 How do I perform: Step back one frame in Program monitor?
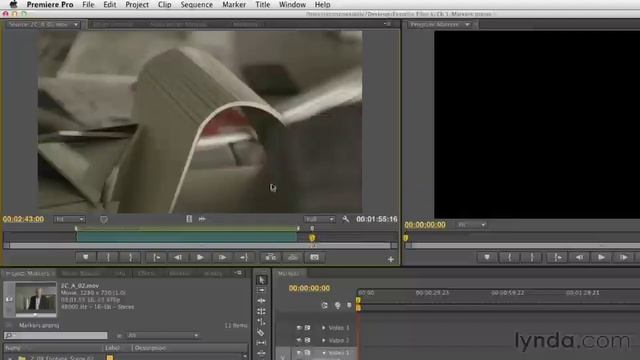click(x=579, y=258)
